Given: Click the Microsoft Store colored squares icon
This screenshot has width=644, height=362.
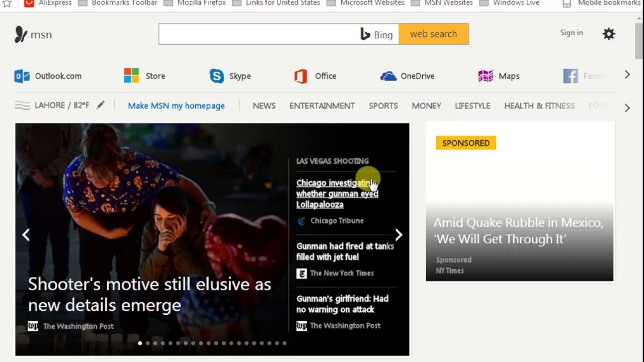Looking at the screenshot, I should (x=131, y=76).
